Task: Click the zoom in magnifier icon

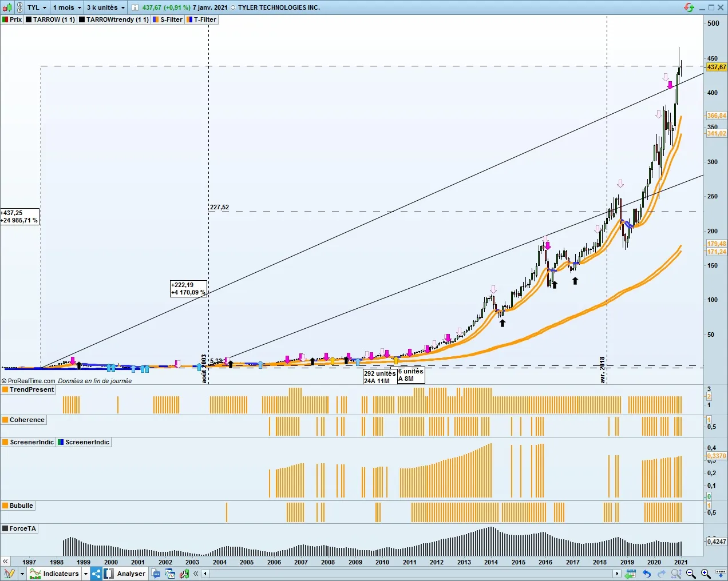Action: click(706, 574)
